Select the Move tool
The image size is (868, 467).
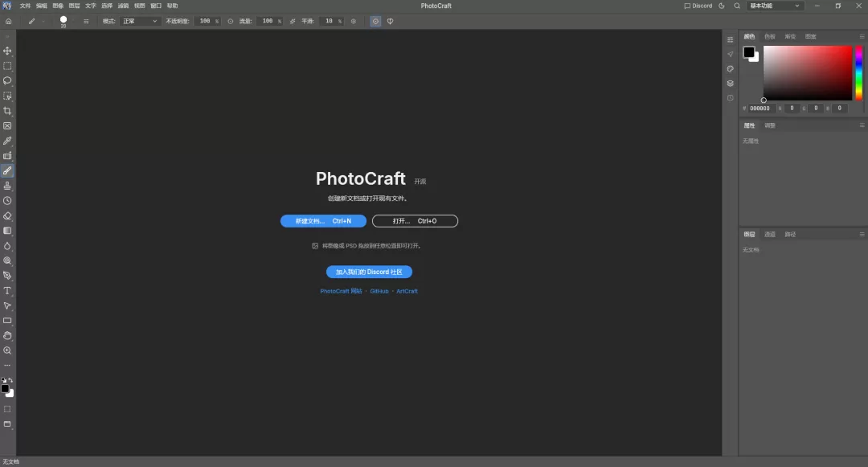point(7,51)
